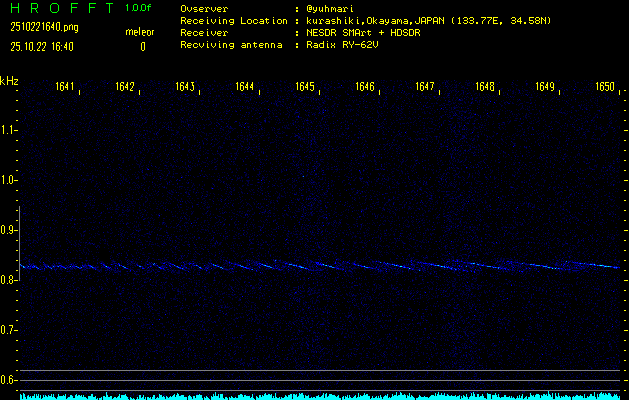Click the observer name @yuhmari
629x400 pixels.
click(337, 8)
